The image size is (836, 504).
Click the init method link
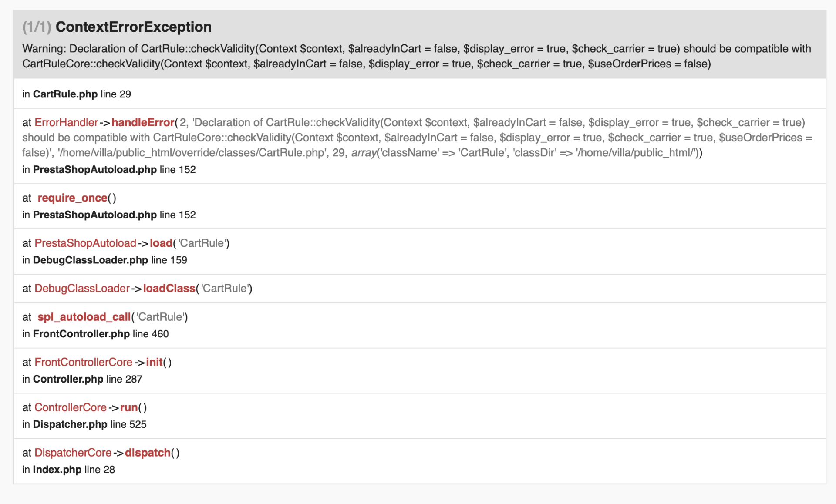(154, 362)
